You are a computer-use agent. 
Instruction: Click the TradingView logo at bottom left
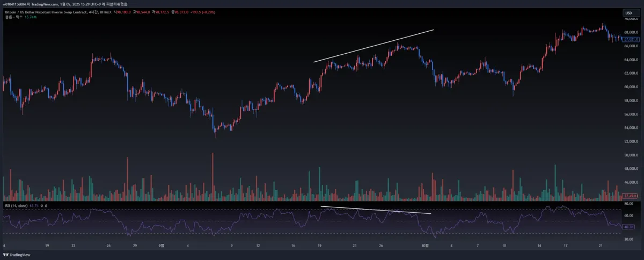17,255
